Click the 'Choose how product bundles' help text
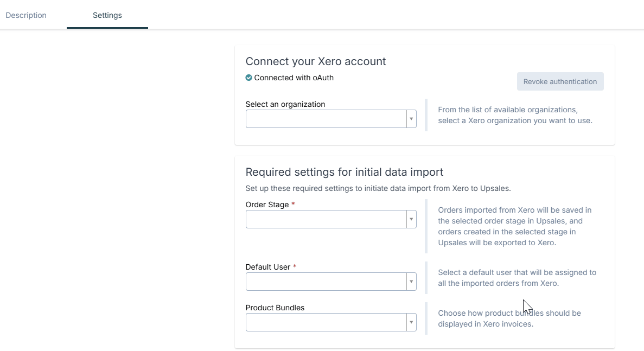This screenshot has width=644, height=351. (x=509, y=318)
